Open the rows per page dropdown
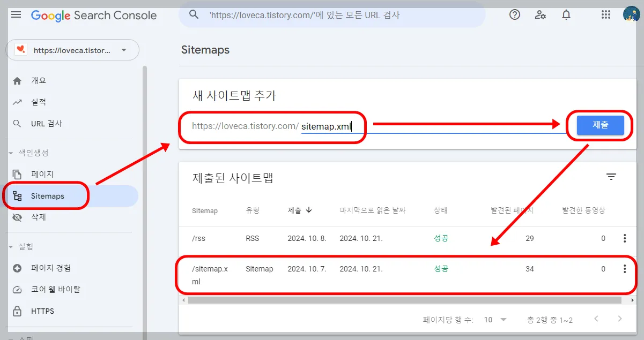This screenshot has height=340, width=644. pos(495,320)
